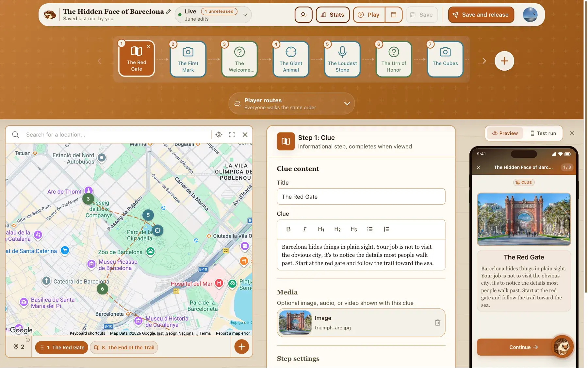Select the 8. The End of the Trail chip
Viewport: 588px width, 368px height.
tap(124, 347)
